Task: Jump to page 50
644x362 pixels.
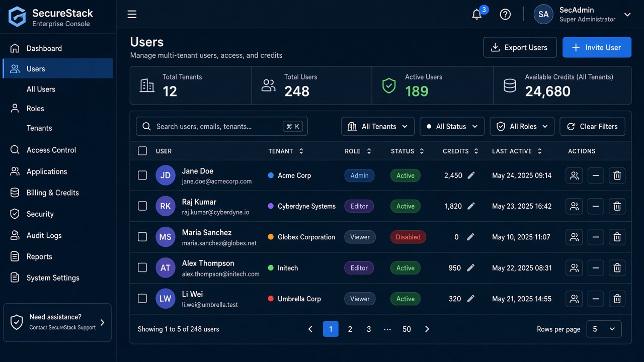Action: (x=407, y=329)
